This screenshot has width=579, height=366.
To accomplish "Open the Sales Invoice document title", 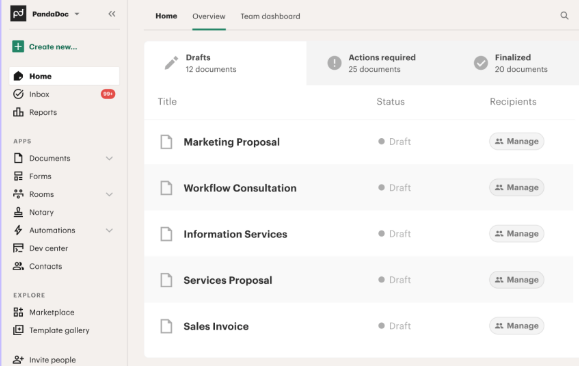I will click(216, 326).
